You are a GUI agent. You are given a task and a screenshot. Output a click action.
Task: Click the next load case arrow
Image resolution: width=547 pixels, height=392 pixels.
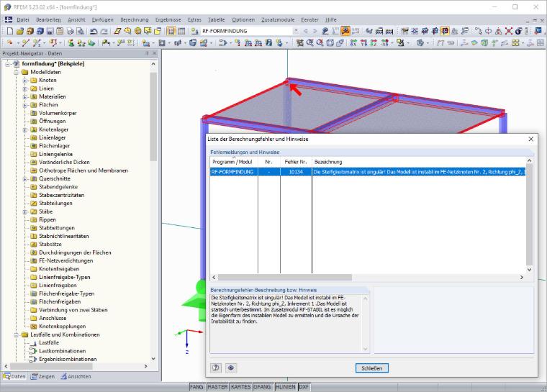(x=315, y=31)
